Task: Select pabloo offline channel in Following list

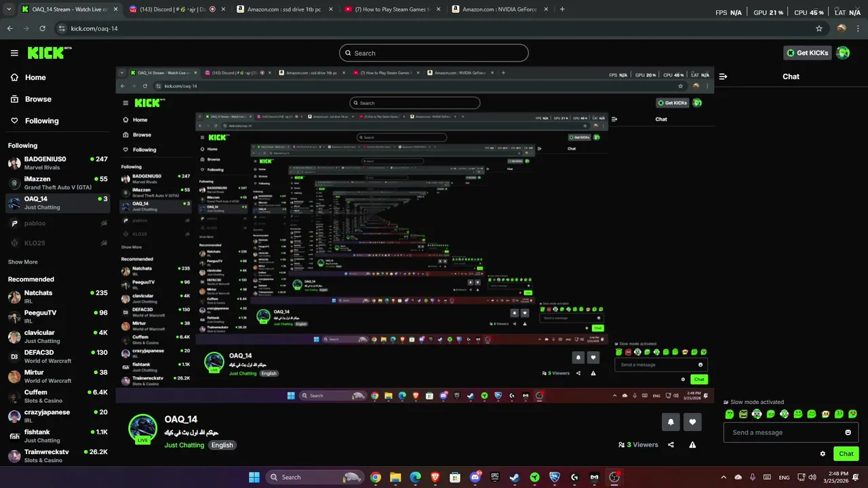Action: 58,223
